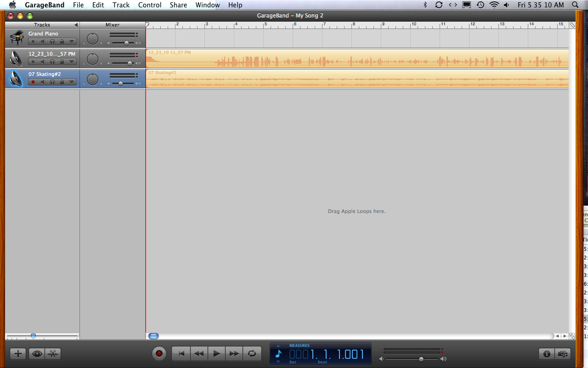Solo the 07 Skating#2 track

[x=52, y=82]
